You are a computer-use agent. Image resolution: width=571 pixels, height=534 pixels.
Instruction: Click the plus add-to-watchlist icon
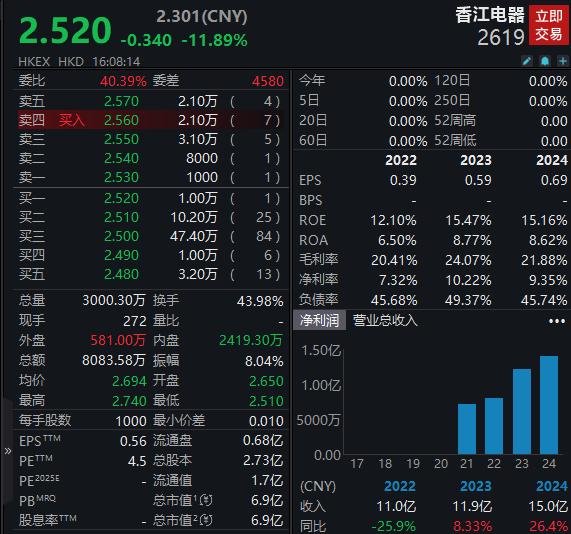(563, 61)
